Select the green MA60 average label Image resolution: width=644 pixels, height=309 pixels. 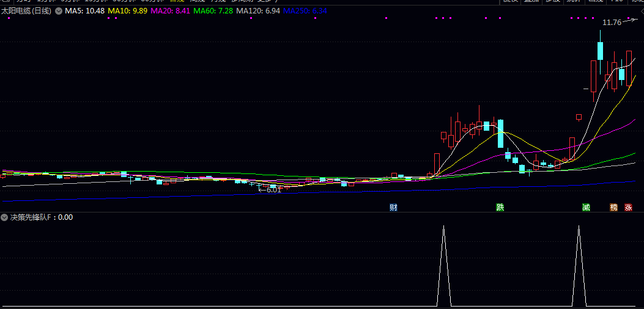[213, 11]
